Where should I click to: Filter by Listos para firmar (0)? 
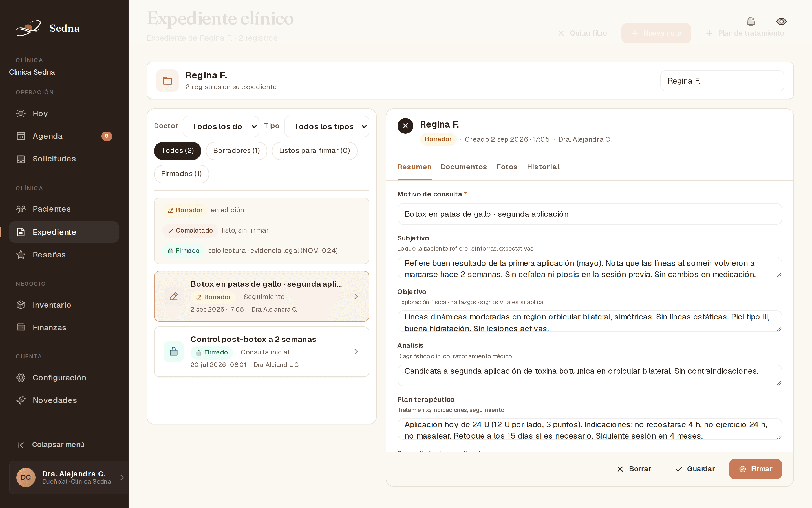coord(314,151)
